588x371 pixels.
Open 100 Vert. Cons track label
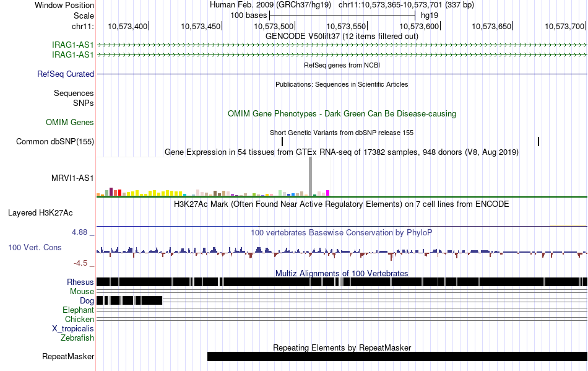click(35, 247)
